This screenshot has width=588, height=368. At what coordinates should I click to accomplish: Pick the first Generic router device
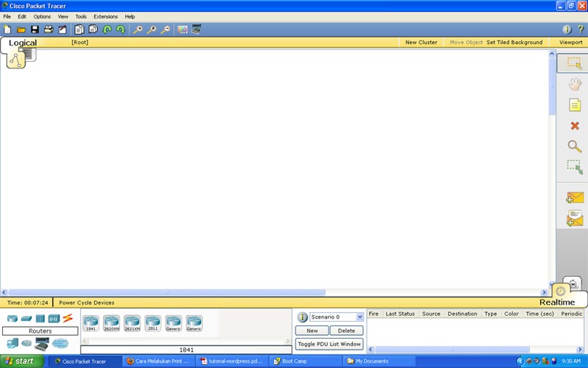point(173,323)
